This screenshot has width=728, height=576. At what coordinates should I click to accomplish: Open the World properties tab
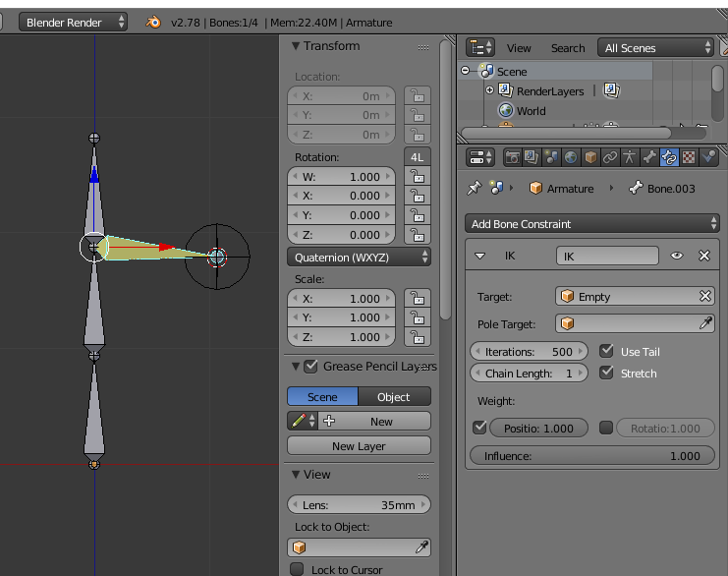click(x=571, y=157)
